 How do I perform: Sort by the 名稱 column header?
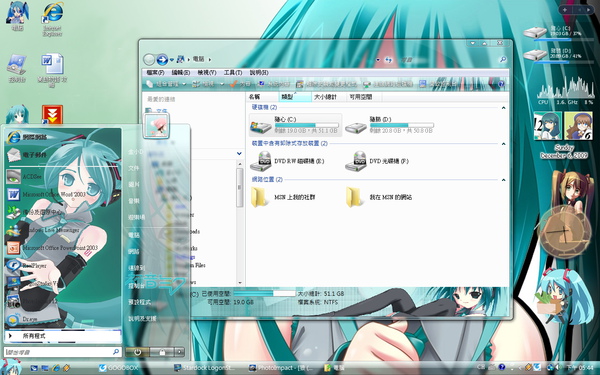[x=262, y=97]
